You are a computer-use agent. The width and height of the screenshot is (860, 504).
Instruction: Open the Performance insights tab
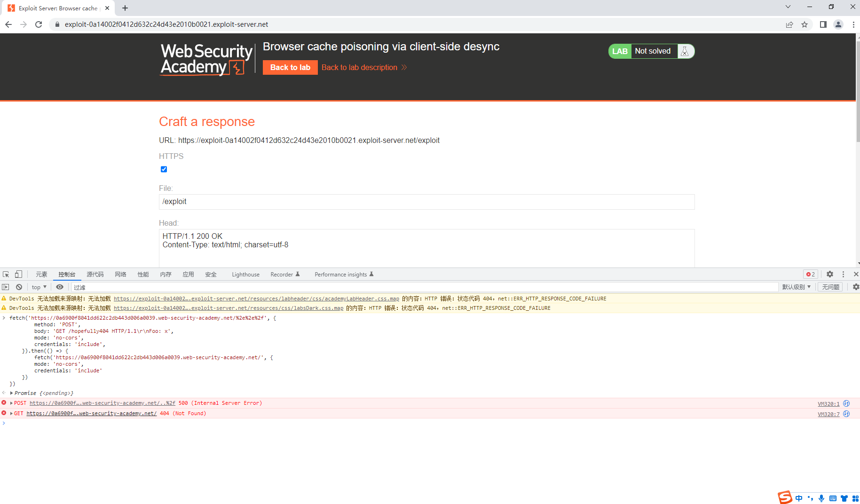tap(344, 275)
